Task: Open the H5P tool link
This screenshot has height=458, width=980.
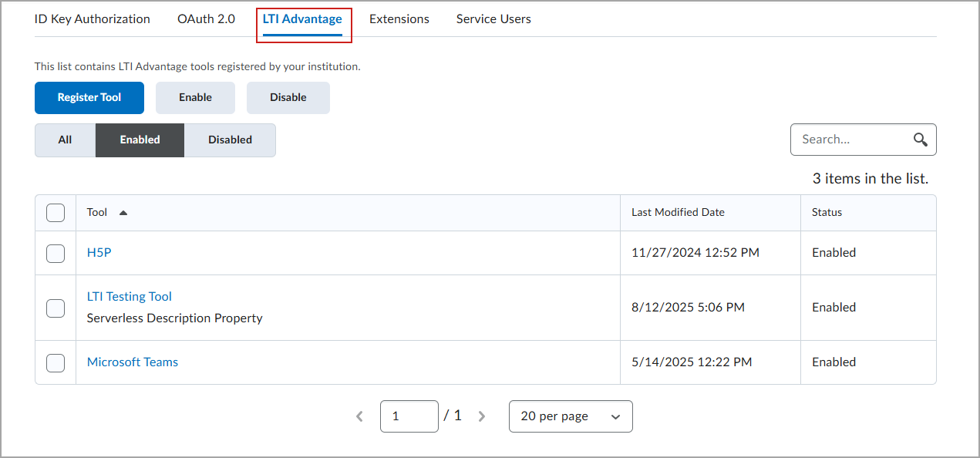Action: (x=99, y=253)
